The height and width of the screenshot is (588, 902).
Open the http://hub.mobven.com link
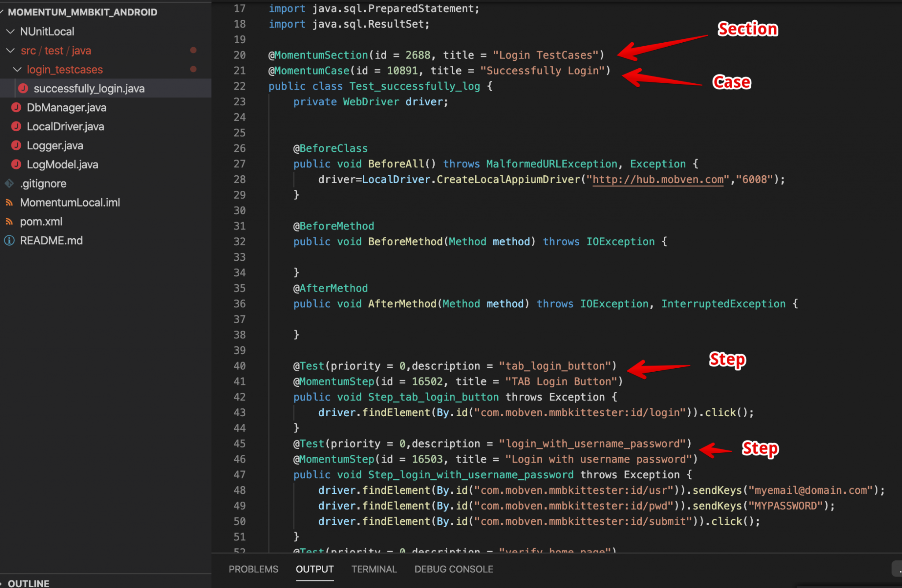(x=657, y=179)
